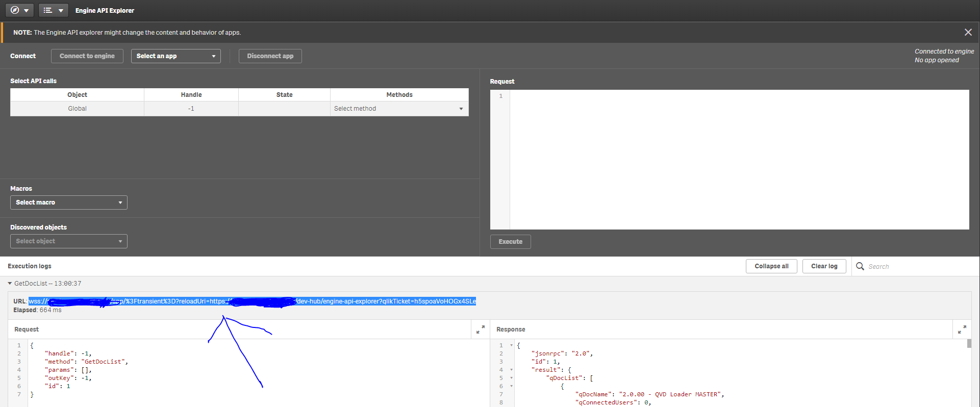The height and width of the screenshot is (407, 980).
Task: Open the Select method dropdown
Action: pyautogui.click(x=399, y=109)
